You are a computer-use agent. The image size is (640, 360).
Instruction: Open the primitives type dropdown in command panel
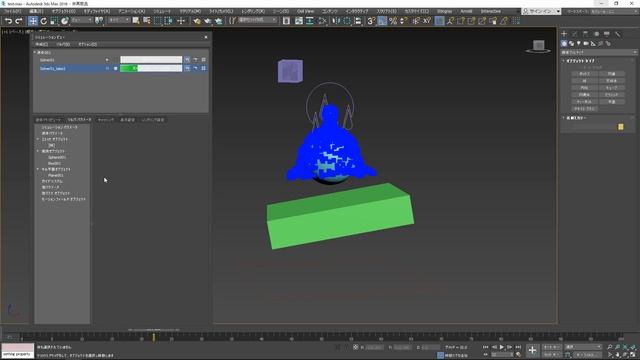click(x=598, y=52)
